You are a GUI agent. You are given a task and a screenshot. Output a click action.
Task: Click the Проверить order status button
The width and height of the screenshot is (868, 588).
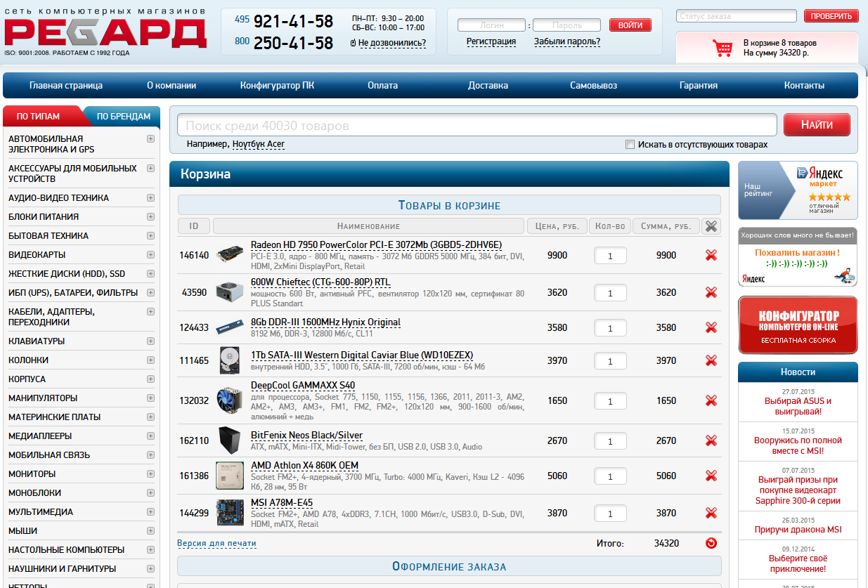(x=831, y=16)
